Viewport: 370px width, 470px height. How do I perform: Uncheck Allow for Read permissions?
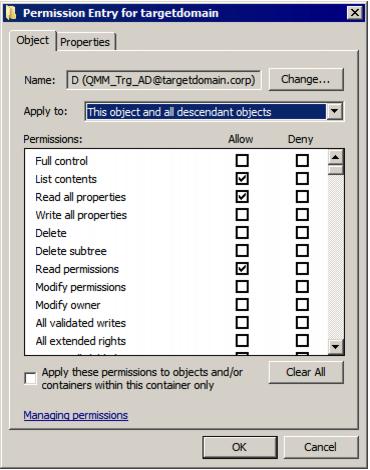242,269
